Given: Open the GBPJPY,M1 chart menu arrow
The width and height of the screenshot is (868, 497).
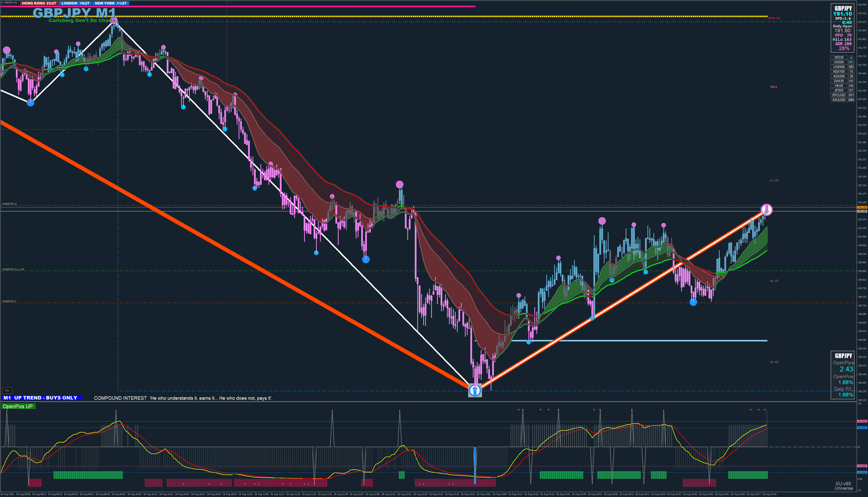Looking at the screenshot, I should pyautogui.click(x=2, y=3).
